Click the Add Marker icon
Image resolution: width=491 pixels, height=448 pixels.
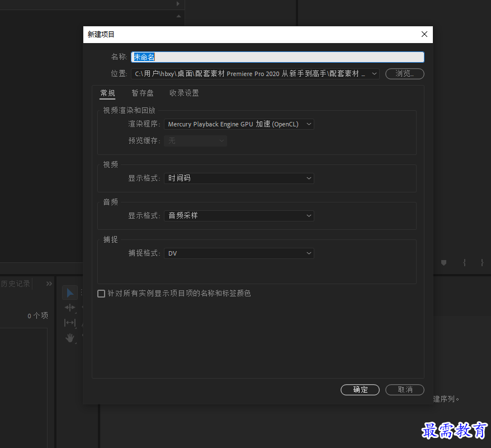(x=443, y=263)
